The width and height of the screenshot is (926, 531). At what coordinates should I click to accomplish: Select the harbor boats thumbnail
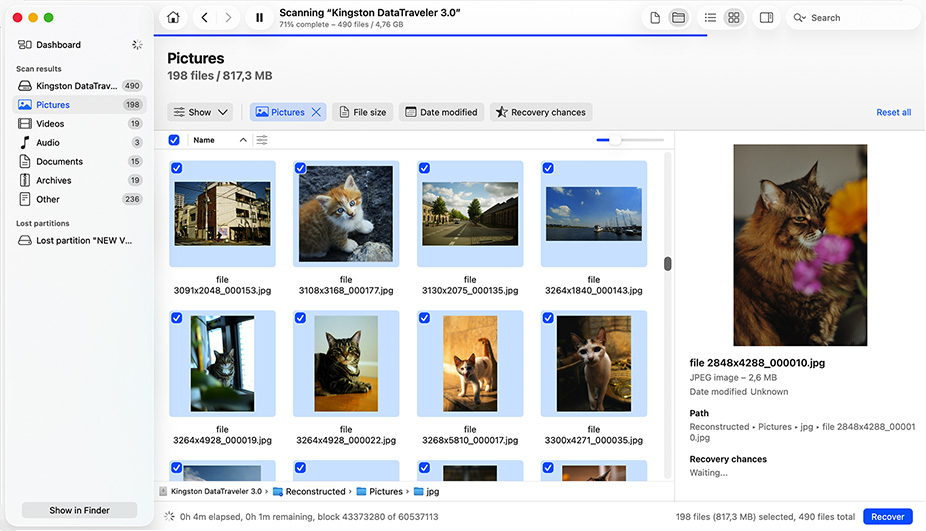(594, 213)
